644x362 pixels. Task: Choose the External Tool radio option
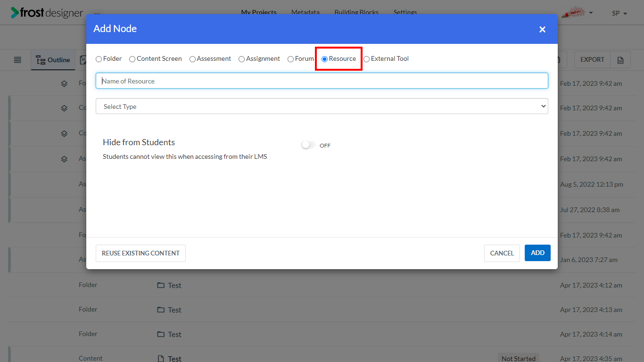[x=366, y=59]
